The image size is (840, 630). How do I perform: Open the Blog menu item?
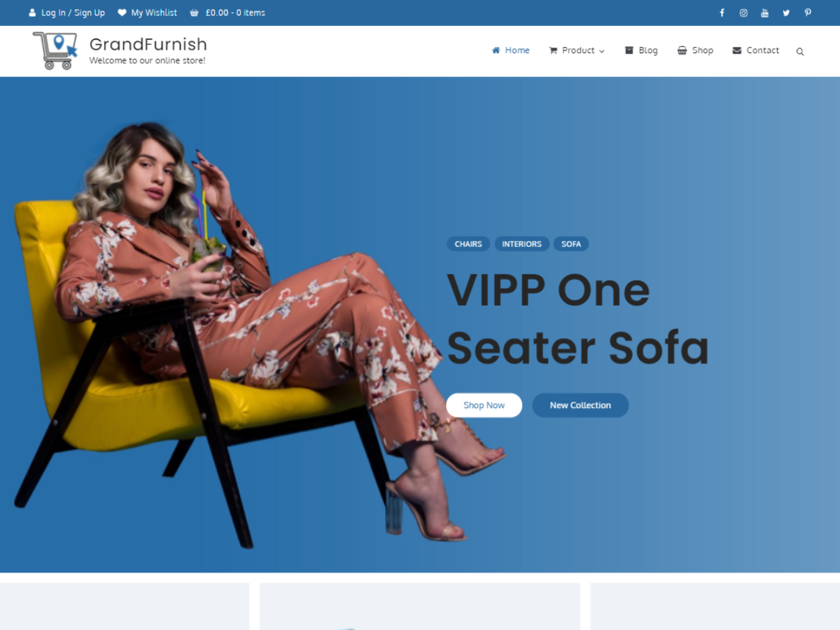coord(641,50)
